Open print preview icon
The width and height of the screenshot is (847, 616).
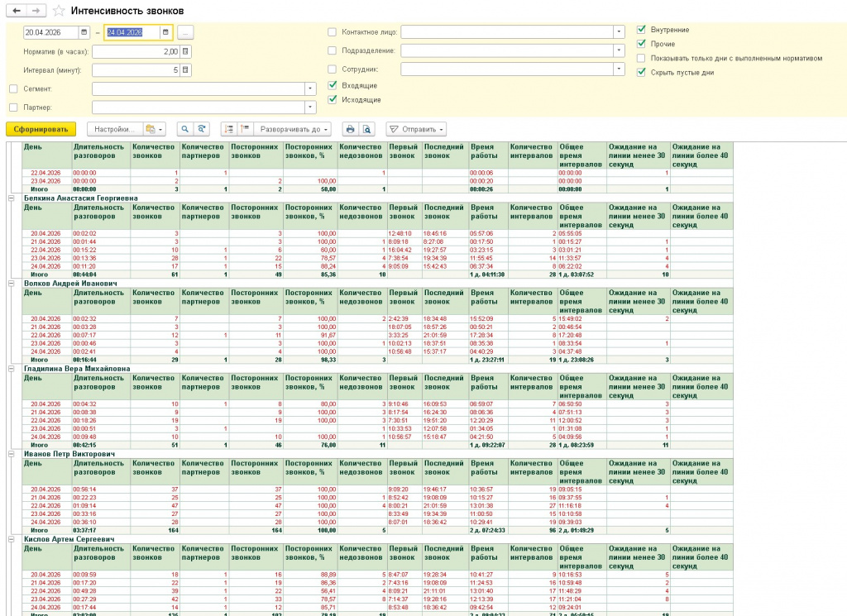coord(366,129)
